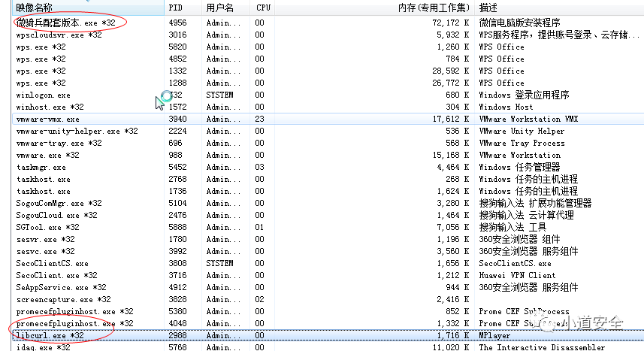Click the 用户名 column header

[x=225, y=8]
